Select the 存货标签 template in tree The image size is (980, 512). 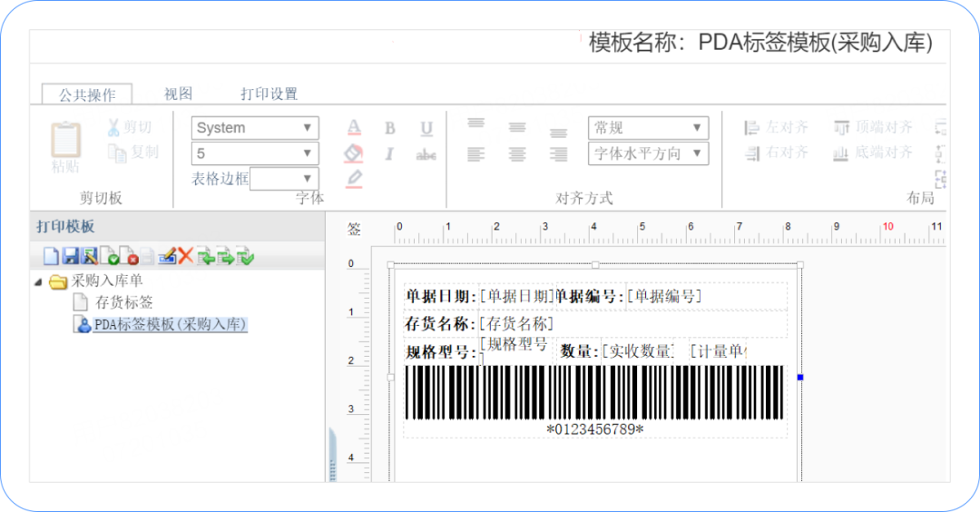[x=123, y=302]
